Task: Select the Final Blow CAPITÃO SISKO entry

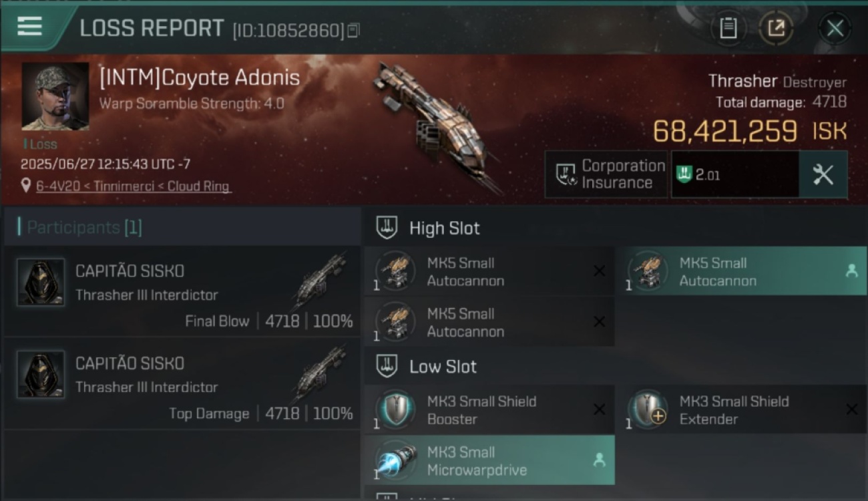Action: (x=182, y=291)
